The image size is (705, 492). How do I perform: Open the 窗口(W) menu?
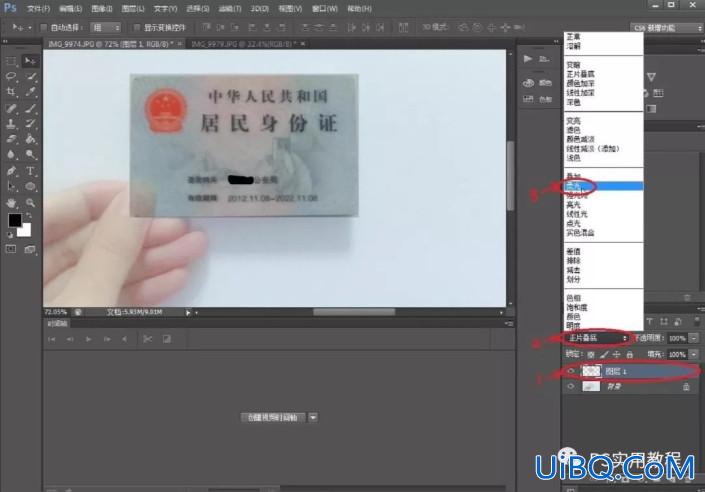(x=325, y=9)
